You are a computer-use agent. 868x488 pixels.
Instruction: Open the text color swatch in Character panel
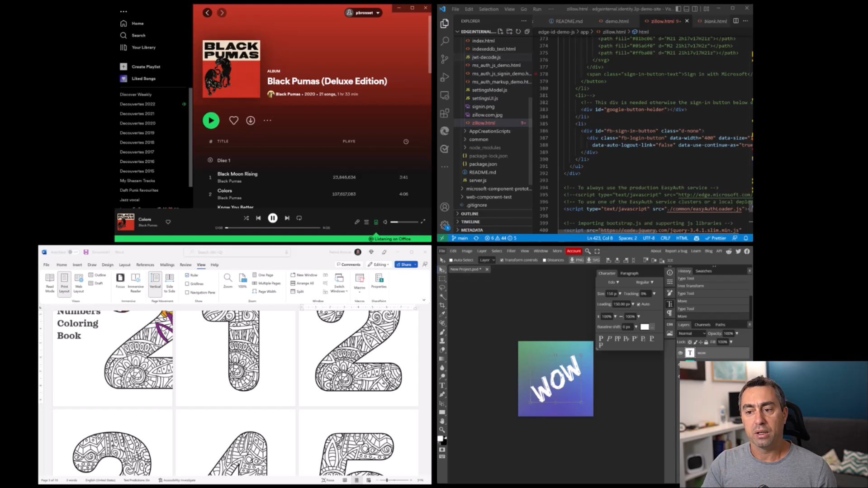pos(645,327)
